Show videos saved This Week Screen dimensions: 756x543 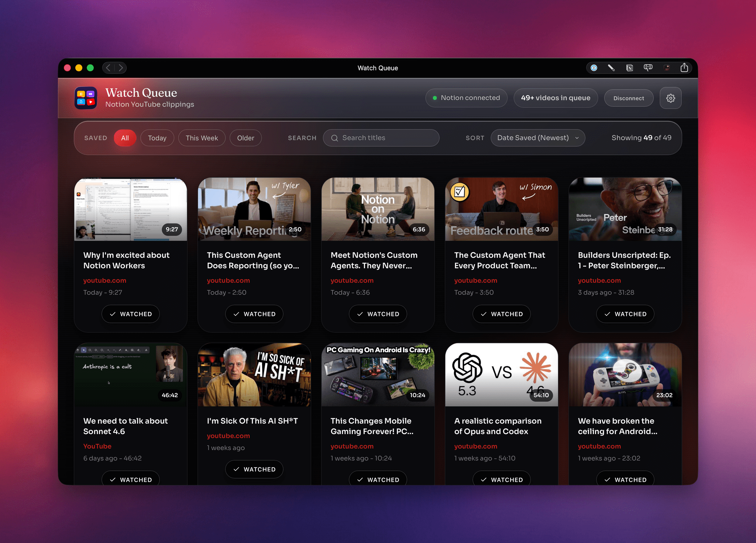(202, 138)
